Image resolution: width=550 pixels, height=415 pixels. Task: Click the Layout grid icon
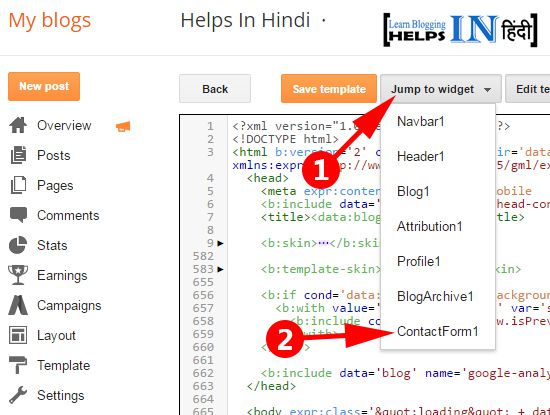(18, 335)
